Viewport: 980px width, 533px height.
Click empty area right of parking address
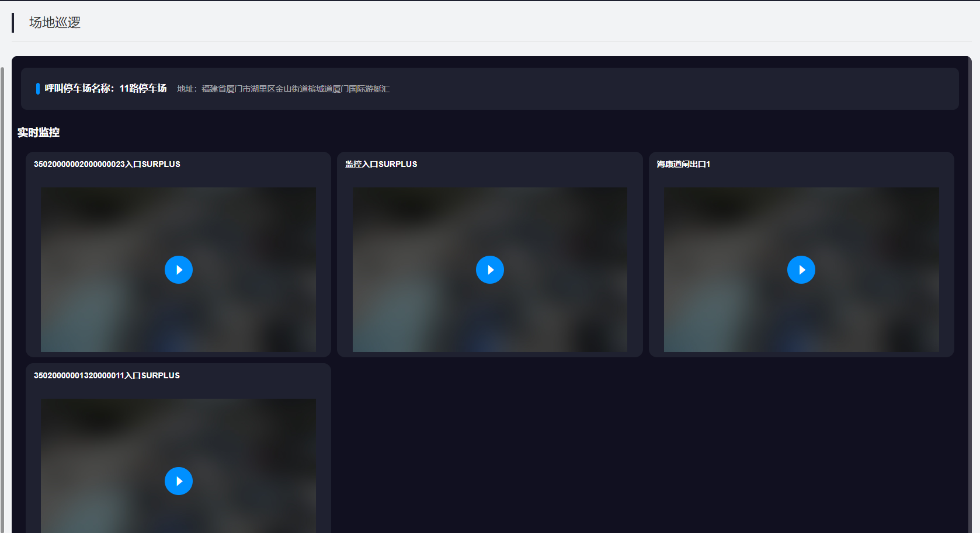642,89
